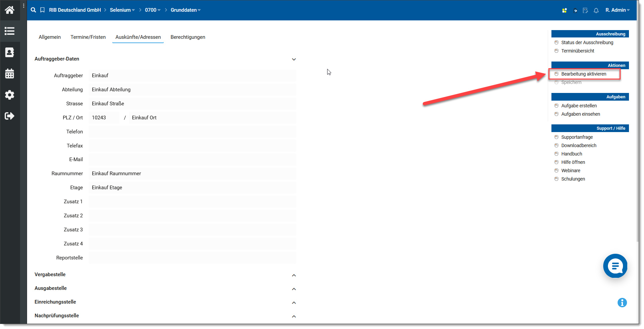The image size is (644, 329).
Task: Open the contacts address book sidebar icon
Action: pyautogui.click(x=10, y=52)
